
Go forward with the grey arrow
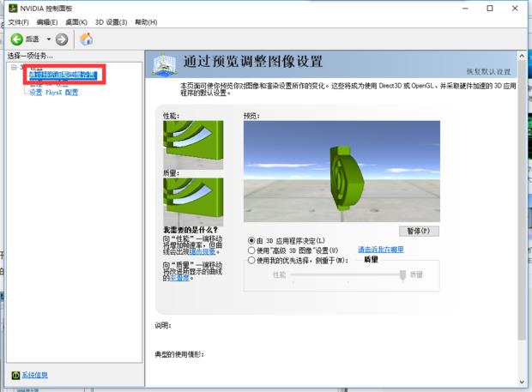(x=62, y=39)
